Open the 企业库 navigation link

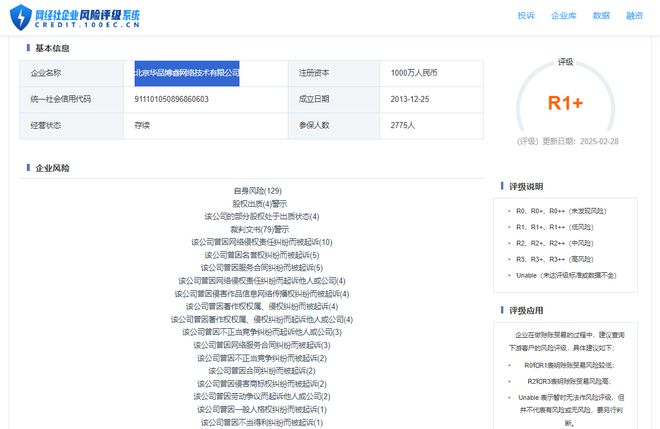564,16
